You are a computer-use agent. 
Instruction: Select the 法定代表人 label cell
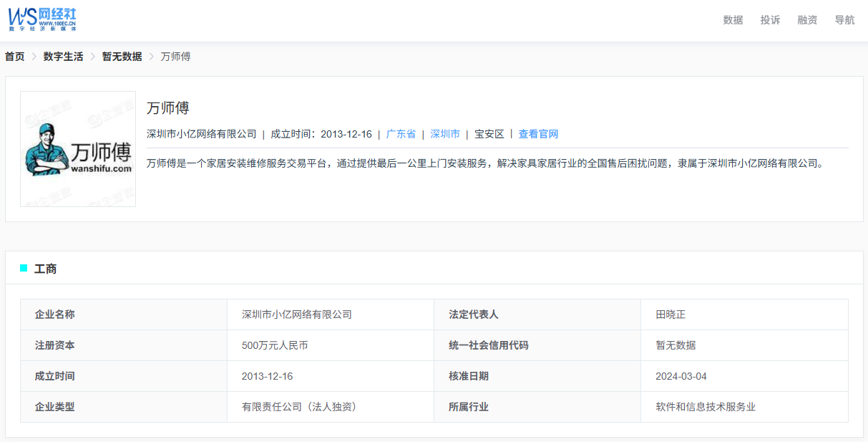click(537, 314)
